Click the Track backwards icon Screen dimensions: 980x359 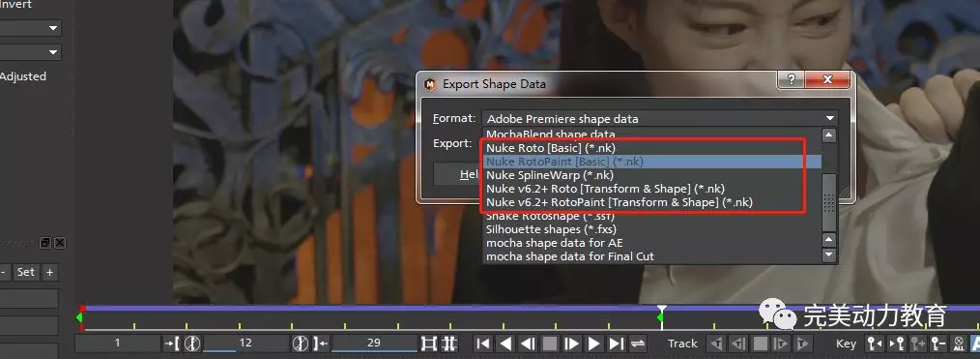click(717, 344)
